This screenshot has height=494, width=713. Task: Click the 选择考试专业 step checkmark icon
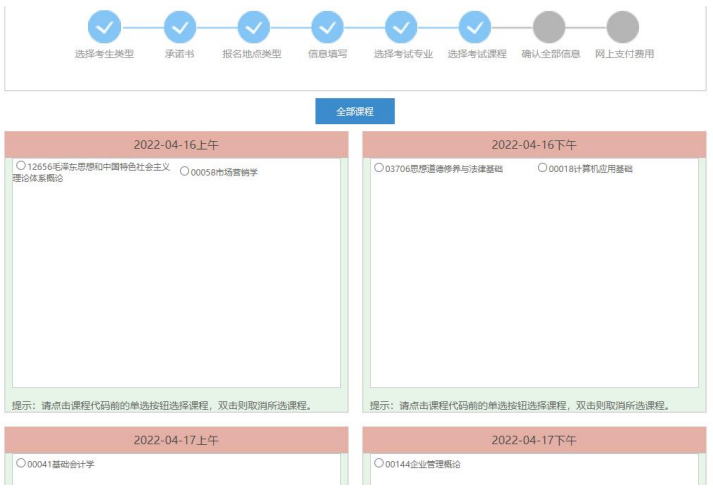(x=401, y=27)
